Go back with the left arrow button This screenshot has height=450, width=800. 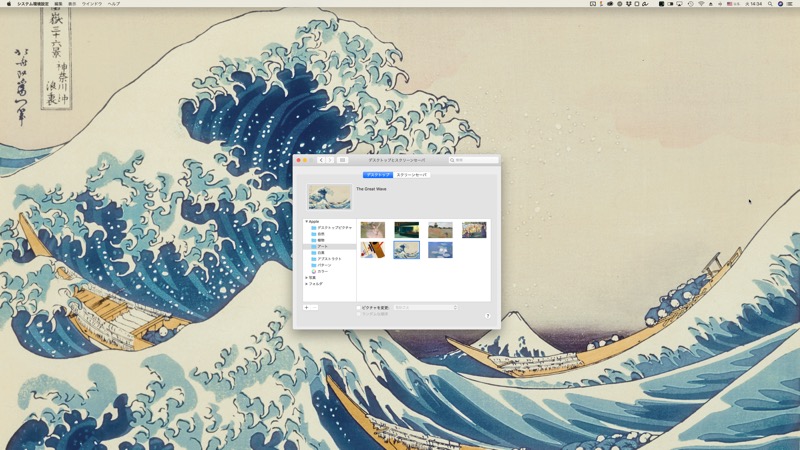(321, 160)
